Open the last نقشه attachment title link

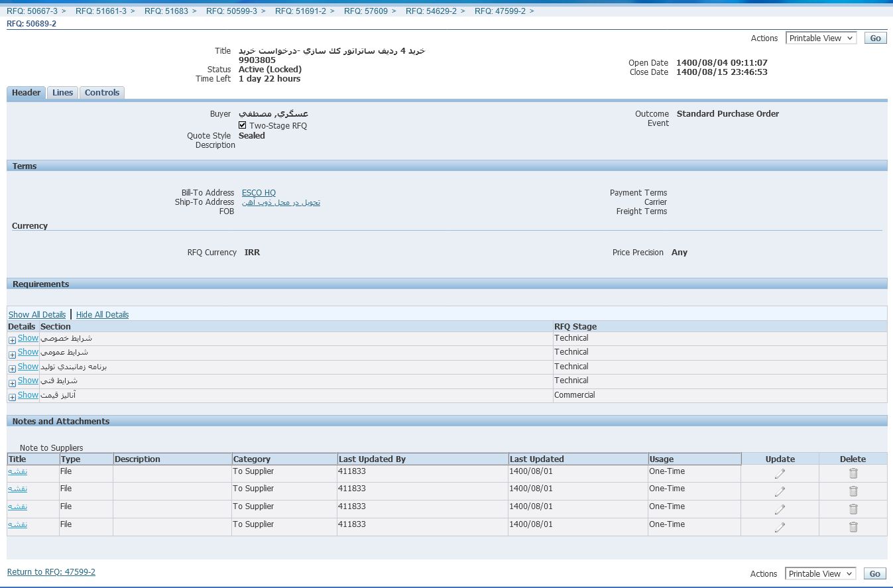click(x=18, y=524)
